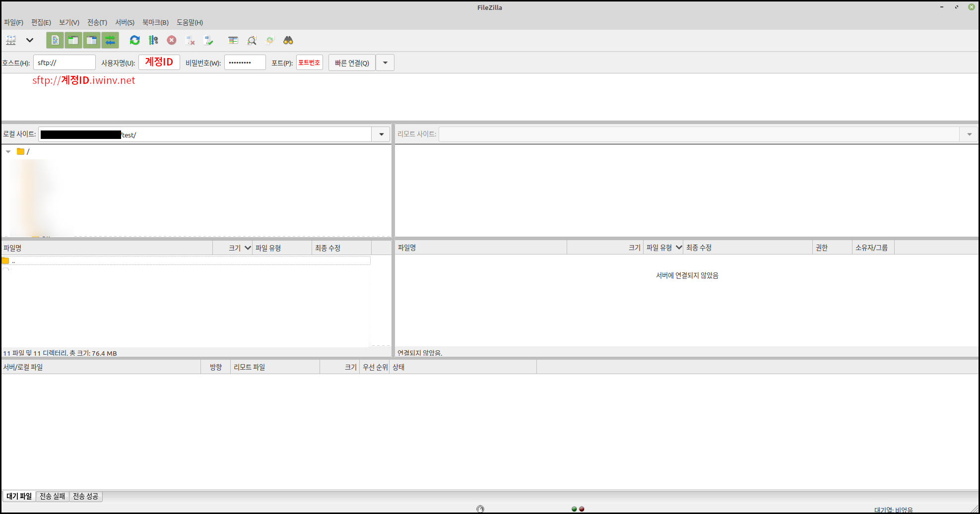The image size is (980, 514).
Task: Switch to the 전송 성공 tab
Action: [85, 496]
